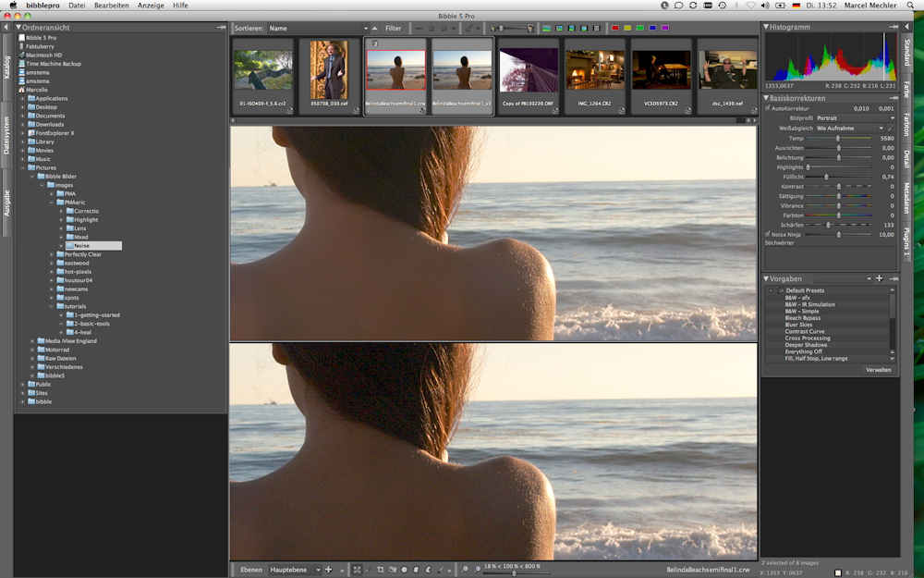The height and width of the screenshot is (578, 924).
Task: Switch to the Metadaten tab
Action: click(x=906, y=197)
